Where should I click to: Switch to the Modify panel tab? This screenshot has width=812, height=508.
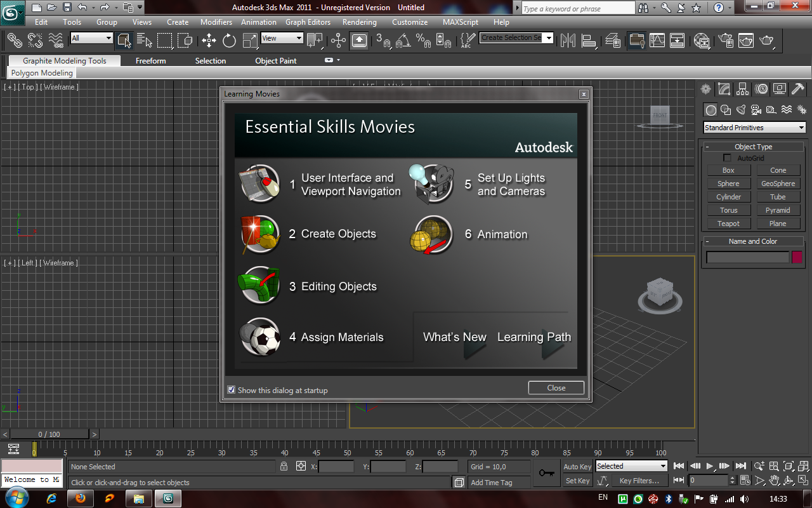pos(724,89)
